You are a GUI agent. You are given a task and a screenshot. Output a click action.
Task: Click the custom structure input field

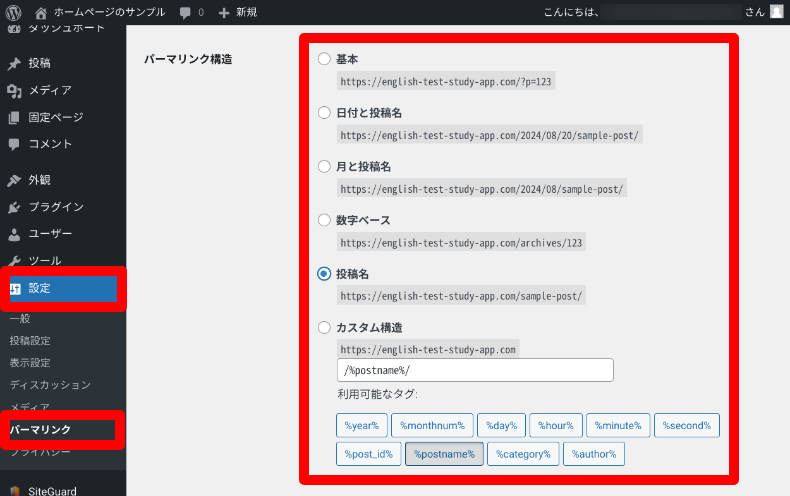tap(475, 370)
